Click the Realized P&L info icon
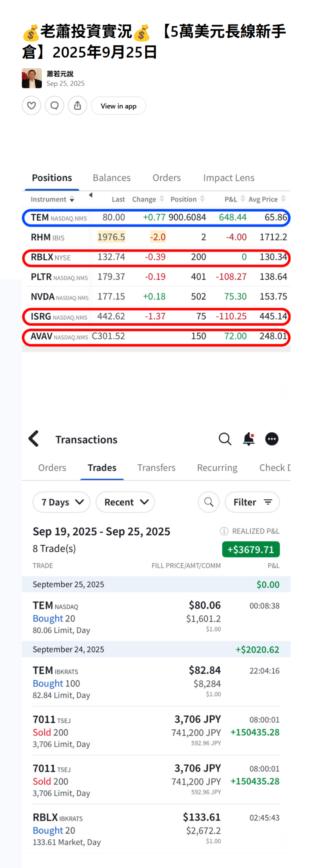The image size is (314, 868). (224, 531)
